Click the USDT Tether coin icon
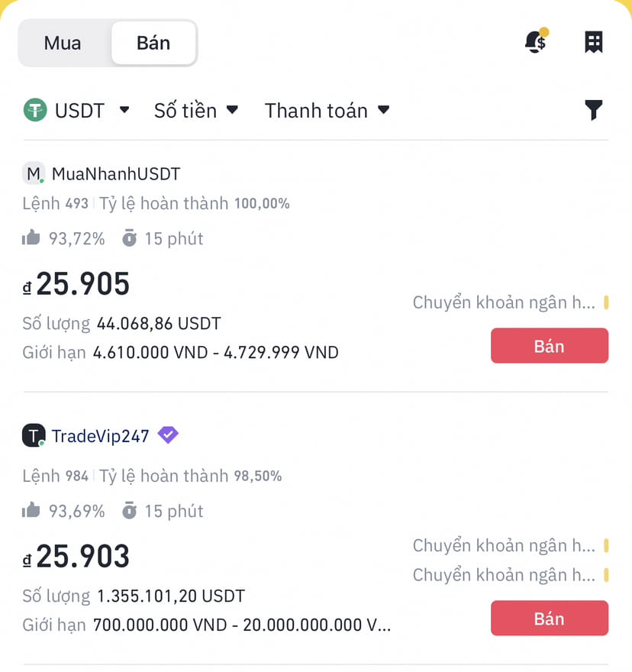The height and width of the screenshot is (672, 632). click(x=34, y=111)
